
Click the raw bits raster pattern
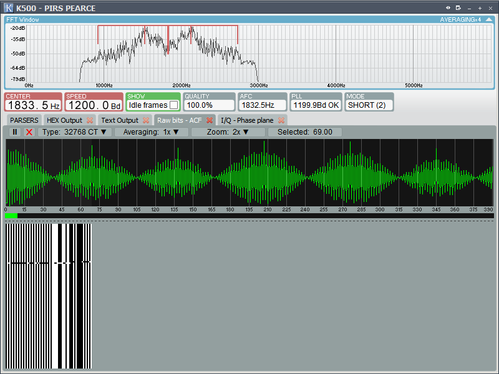point(49,296)
